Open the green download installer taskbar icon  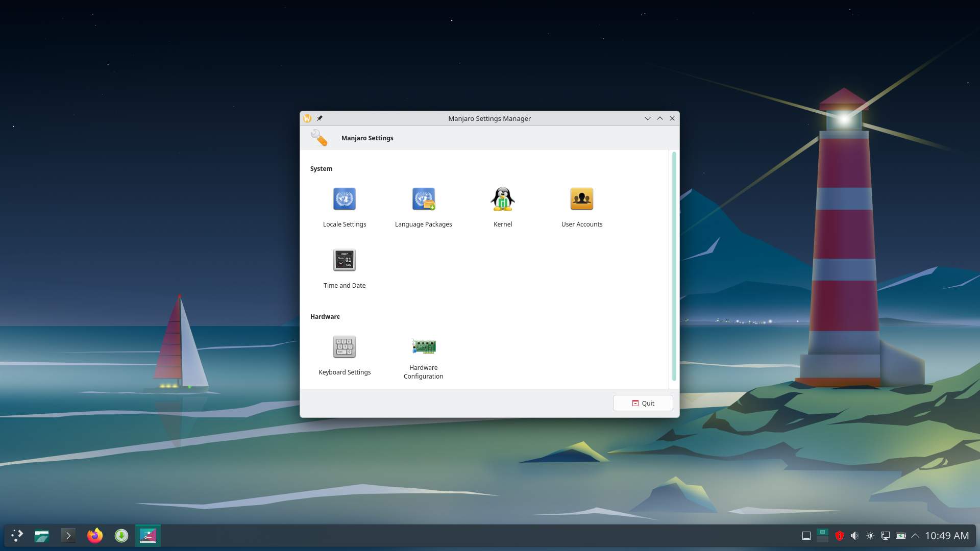click(121, 536)
